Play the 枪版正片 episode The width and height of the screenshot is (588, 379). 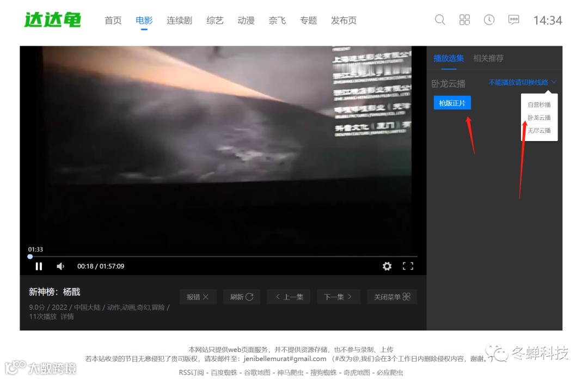click(452, 103)
